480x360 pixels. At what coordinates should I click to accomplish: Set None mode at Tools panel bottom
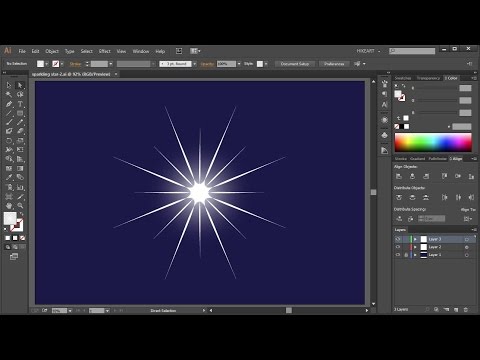[22, 238]
